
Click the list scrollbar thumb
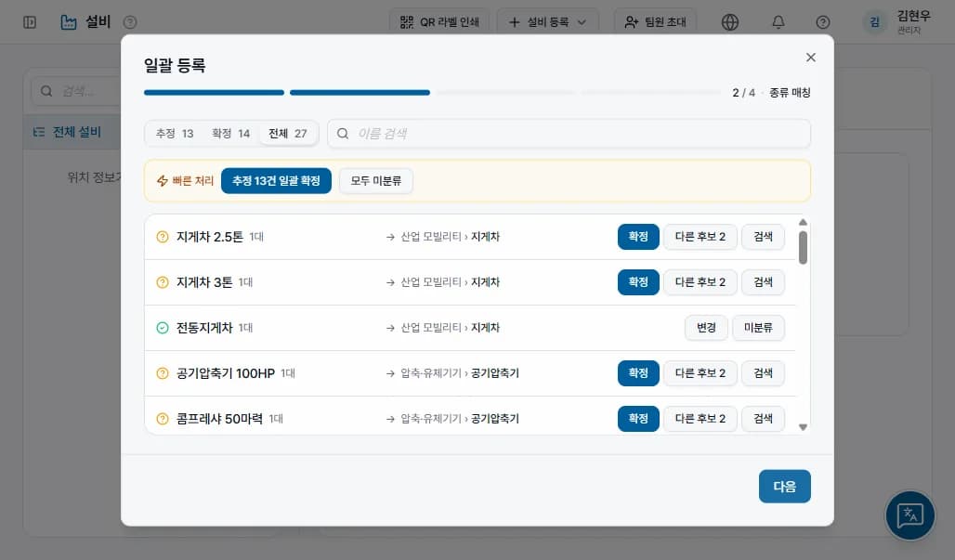click(x=803, y=248)
